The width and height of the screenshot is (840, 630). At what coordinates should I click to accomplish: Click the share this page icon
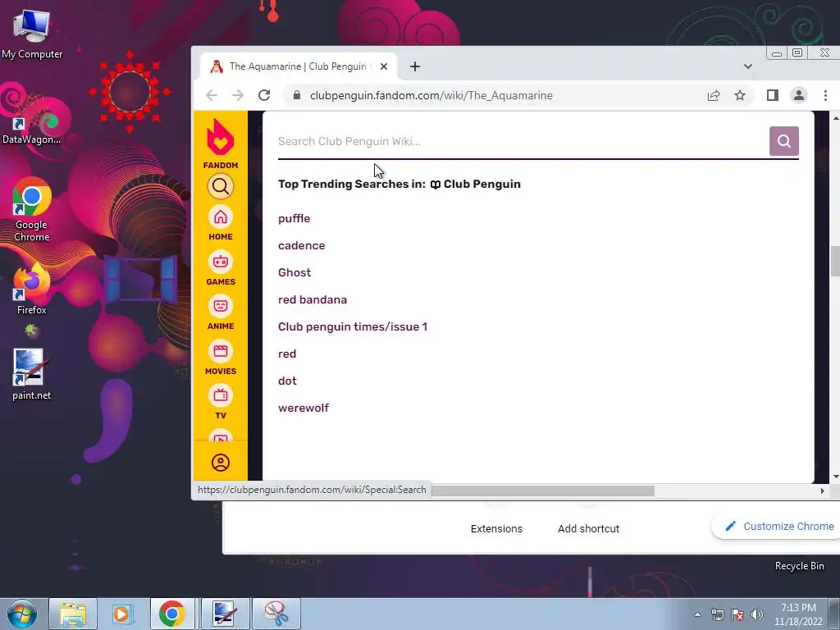tap(714, 95)
